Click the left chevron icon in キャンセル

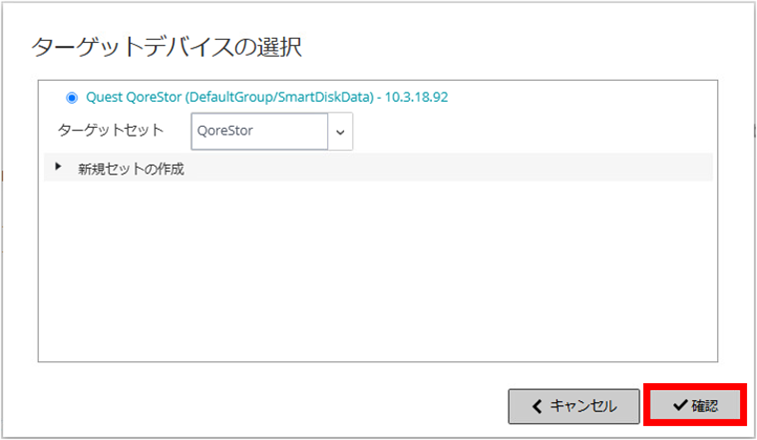click(537, 406)
